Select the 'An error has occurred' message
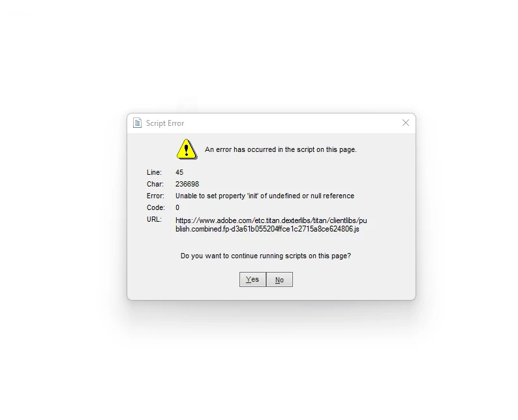This screenshot has width=518, height=420. click(281, 149)
